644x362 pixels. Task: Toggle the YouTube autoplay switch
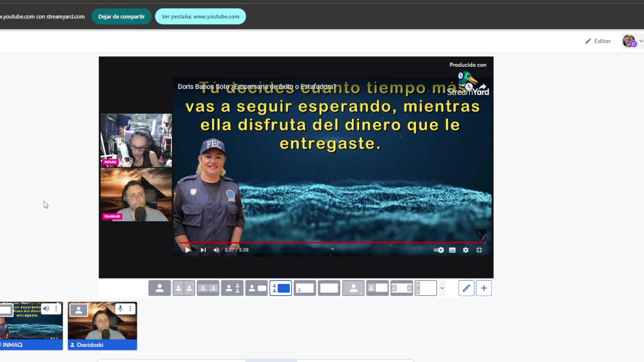click(x=439, y=250)
